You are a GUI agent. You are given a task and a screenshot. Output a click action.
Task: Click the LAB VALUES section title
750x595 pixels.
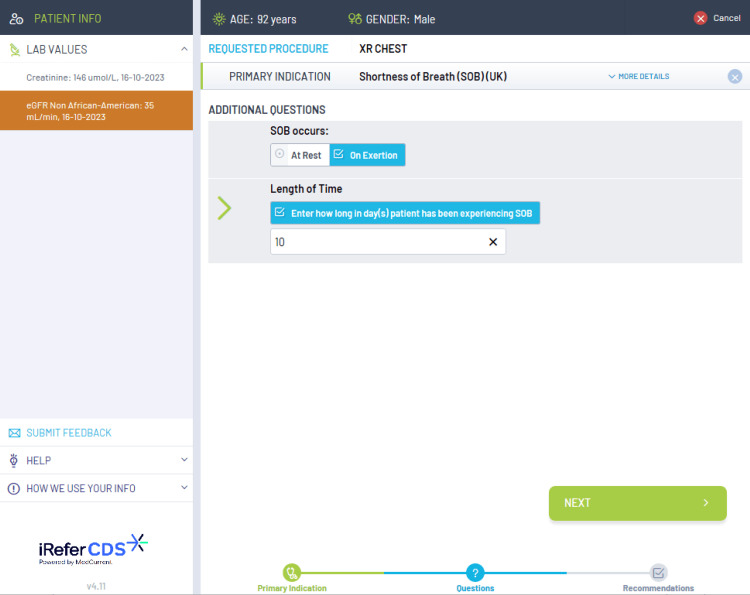click(57, 50)
